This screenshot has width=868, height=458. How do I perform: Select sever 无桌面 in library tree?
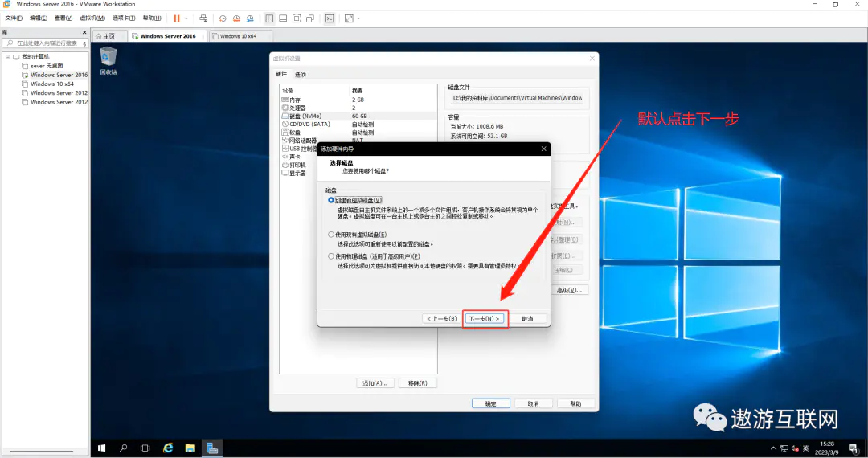coord(47,66)
